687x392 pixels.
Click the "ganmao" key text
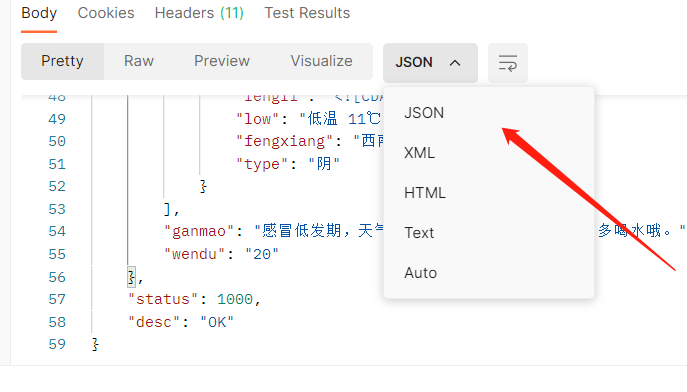click(x=199, y=231)
